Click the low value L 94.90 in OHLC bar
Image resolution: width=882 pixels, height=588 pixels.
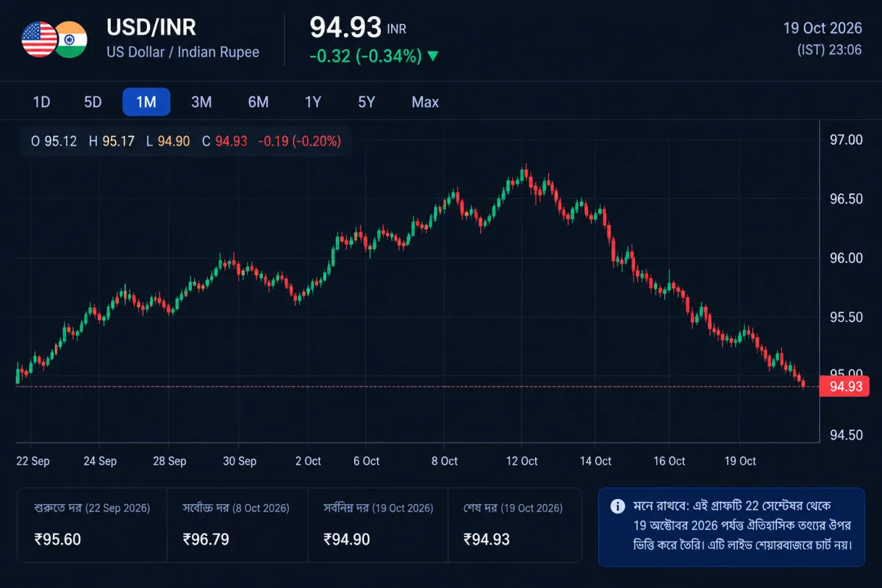click(x=168, y=141)
